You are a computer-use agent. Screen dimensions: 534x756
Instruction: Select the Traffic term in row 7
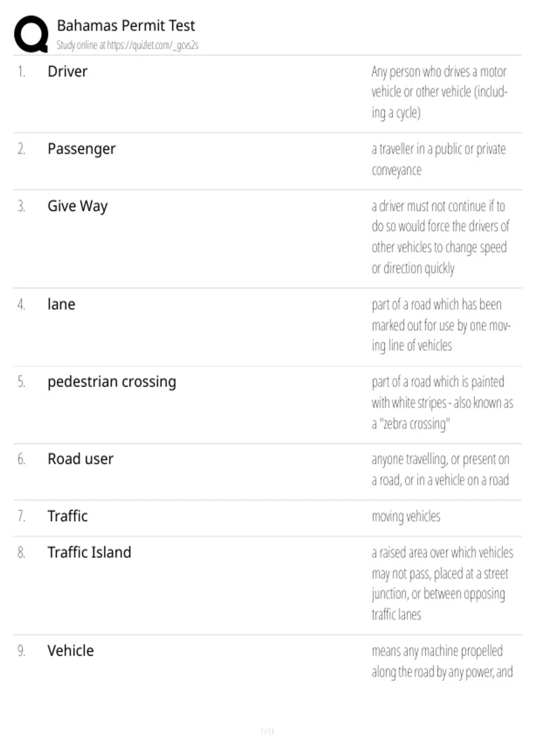(68, 516)
